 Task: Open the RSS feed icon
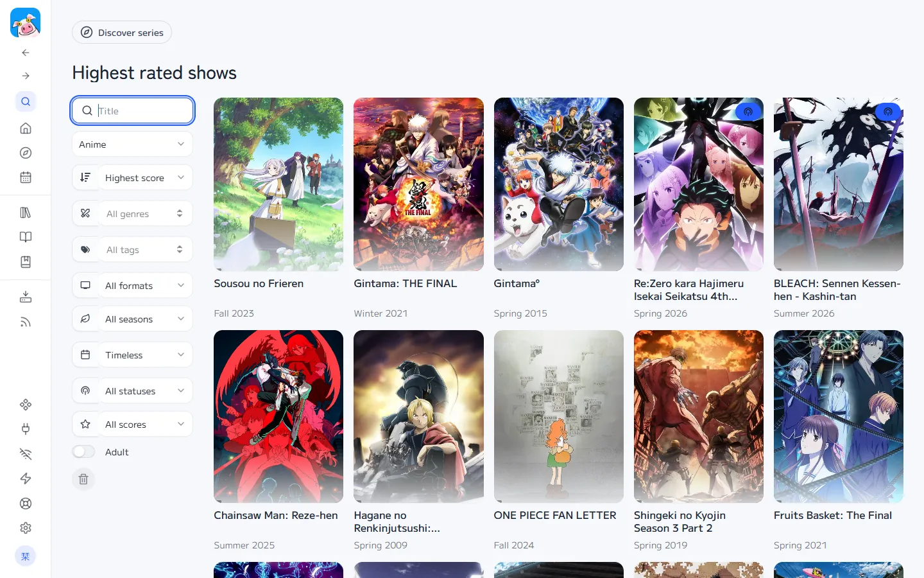(x=26, y=322)
